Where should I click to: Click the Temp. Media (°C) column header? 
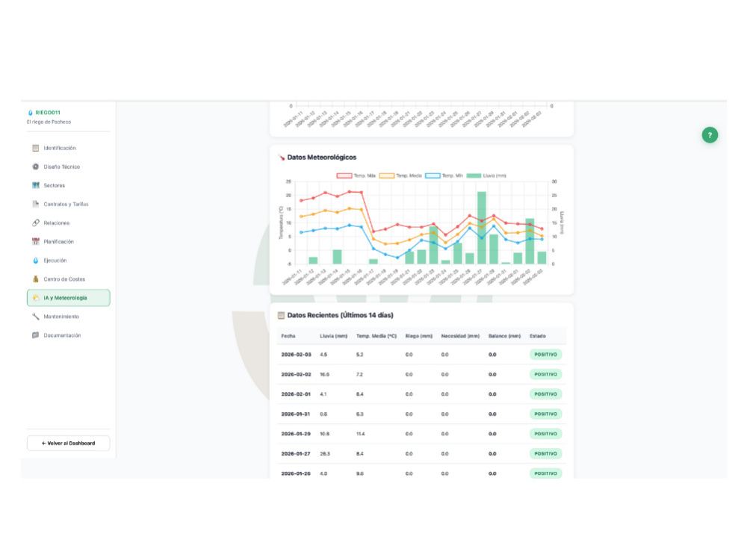tap(376, 336)
